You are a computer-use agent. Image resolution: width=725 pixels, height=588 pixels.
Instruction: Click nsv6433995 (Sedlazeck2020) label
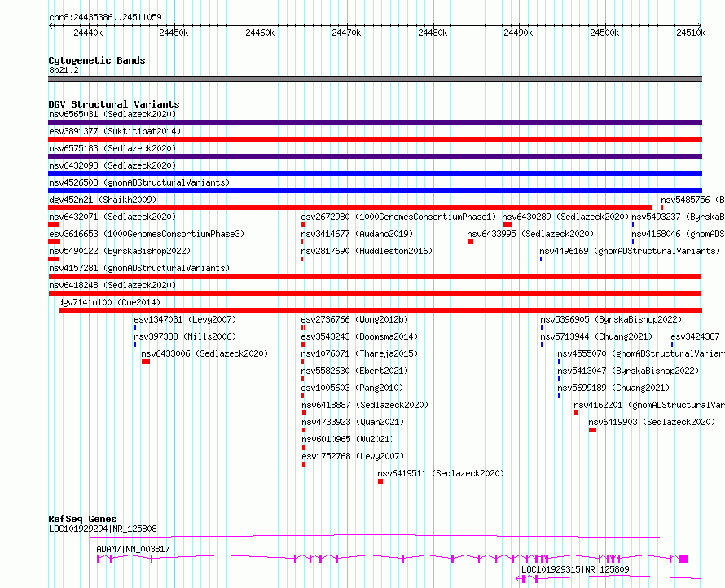click(530, 234)
